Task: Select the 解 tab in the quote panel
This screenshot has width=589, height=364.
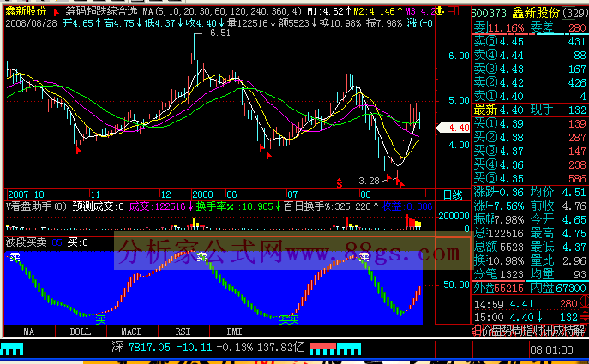Action: coord(580,331)
